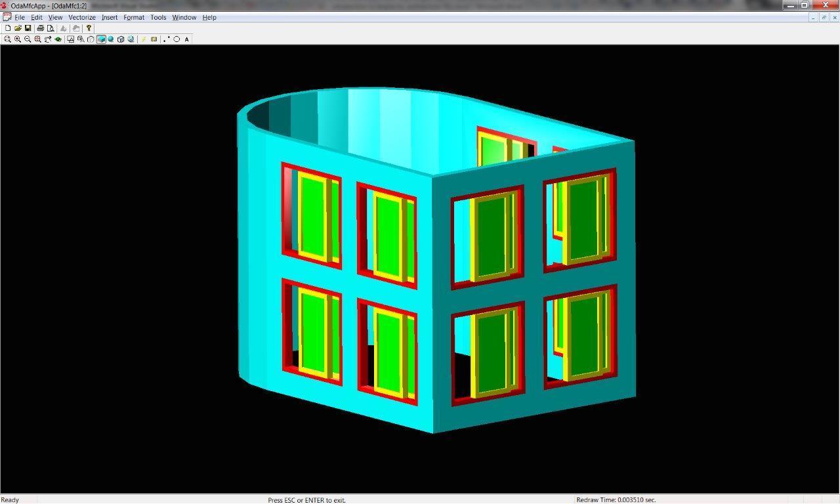Create a new drawing
This screenshot has height=504, width=840.
tap(7, 28)
